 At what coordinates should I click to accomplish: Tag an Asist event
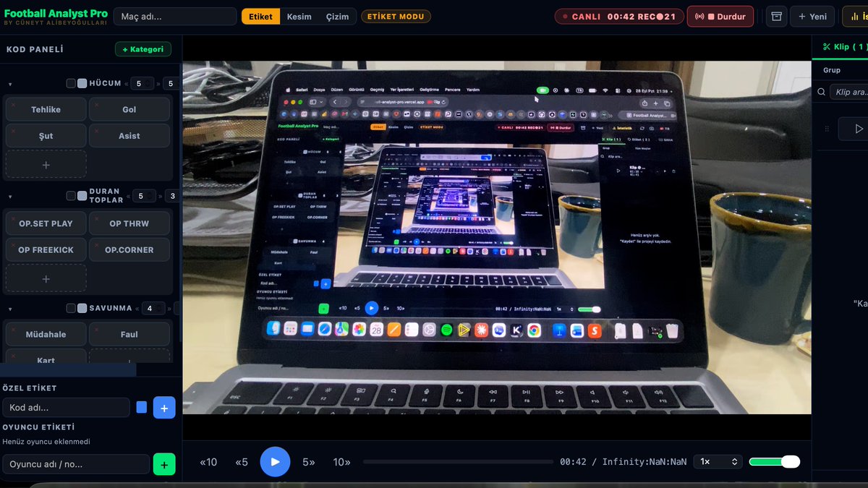[129, 136]
